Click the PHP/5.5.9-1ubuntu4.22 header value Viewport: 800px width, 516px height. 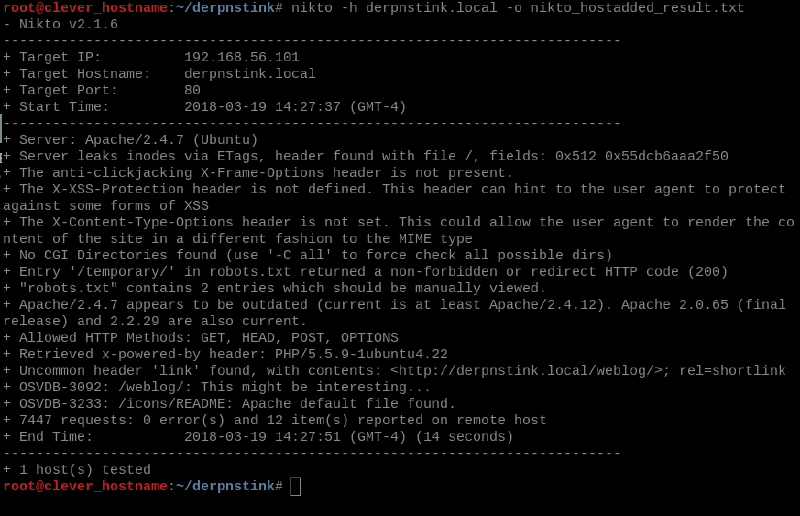click(x=358, y=354)
